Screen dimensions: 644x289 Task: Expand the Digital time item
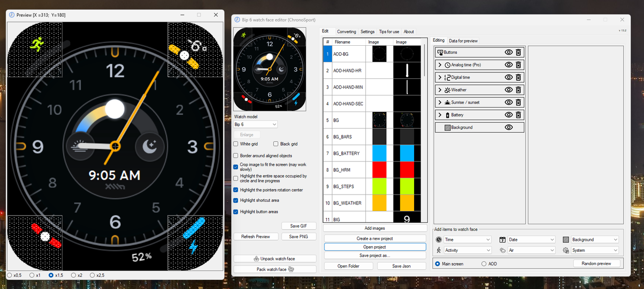coord(440,77)
